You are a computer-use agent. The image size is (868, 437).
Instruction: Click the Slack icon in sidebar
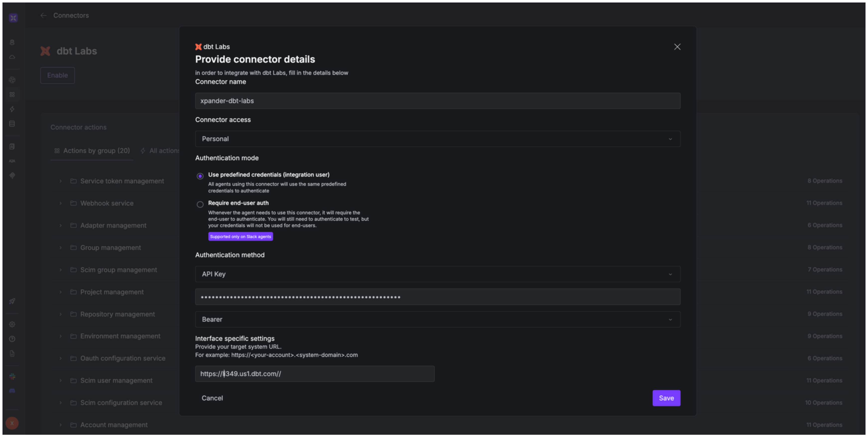point(12,376)
